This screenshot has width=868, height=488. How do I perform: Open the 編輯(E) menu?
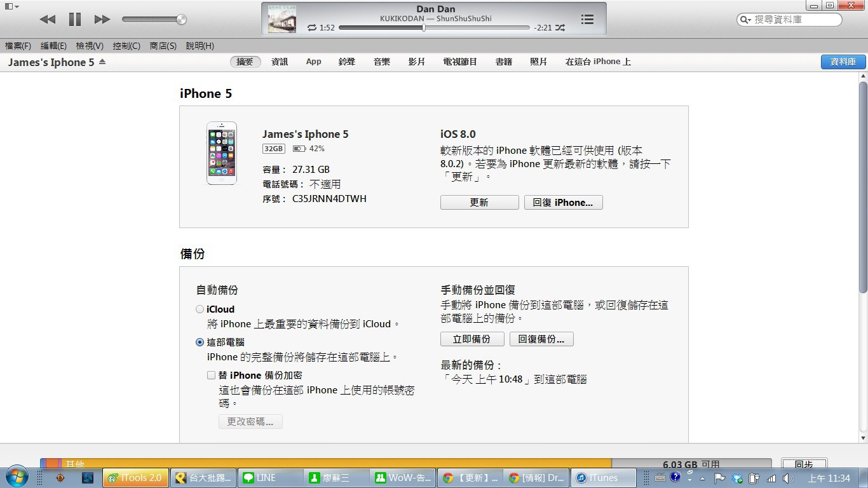[53, 46]
